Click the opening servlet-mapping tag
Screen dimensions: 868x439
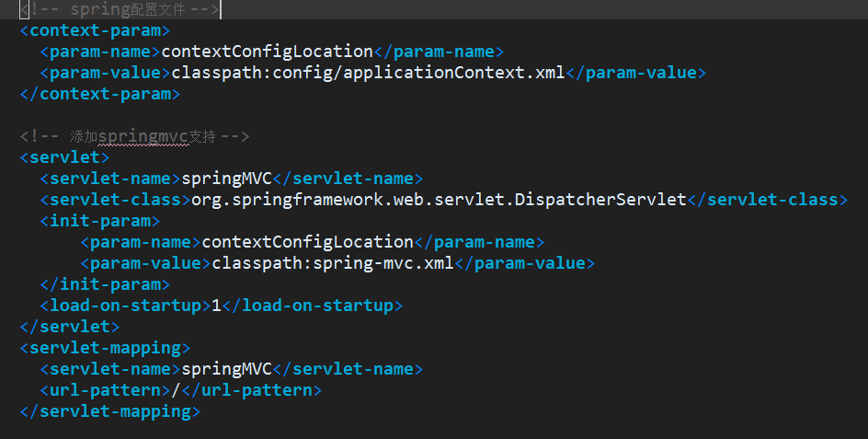tap(105, 348)
